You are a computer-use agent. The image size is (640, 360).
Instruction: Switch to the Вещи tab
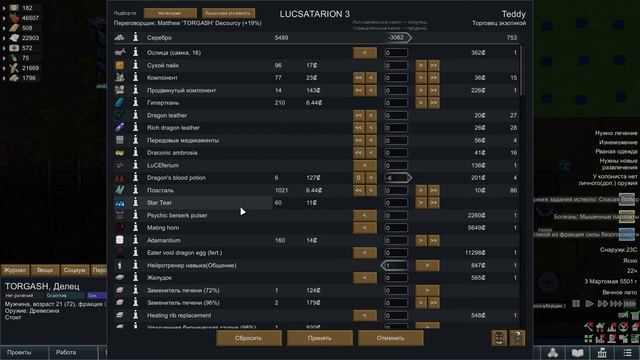click(45, 270)
